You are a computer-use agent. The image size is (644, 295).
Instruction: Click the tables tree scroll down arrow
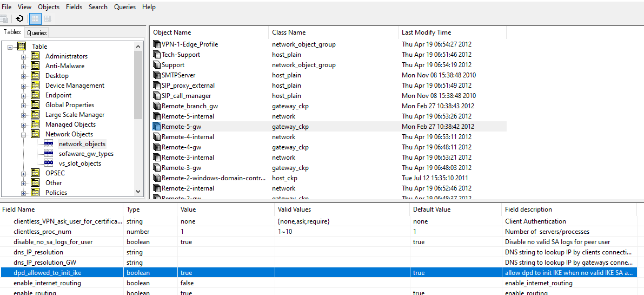point(138,192)
